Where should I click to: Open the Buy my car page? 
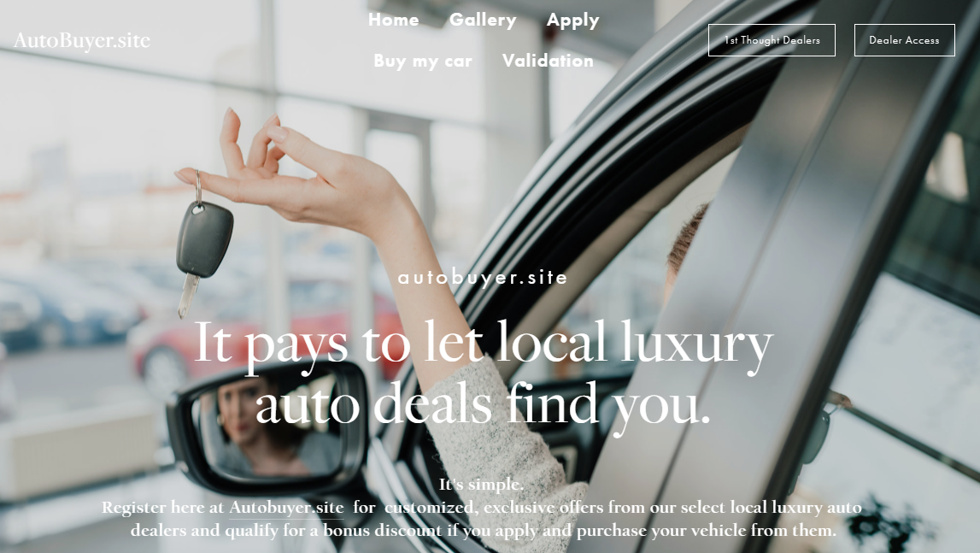coord(422,62)
